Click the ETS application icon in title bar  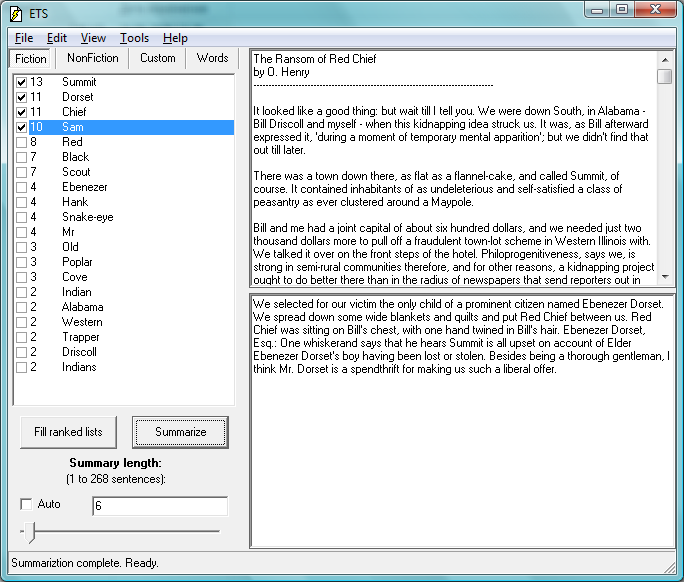point(15,14)
